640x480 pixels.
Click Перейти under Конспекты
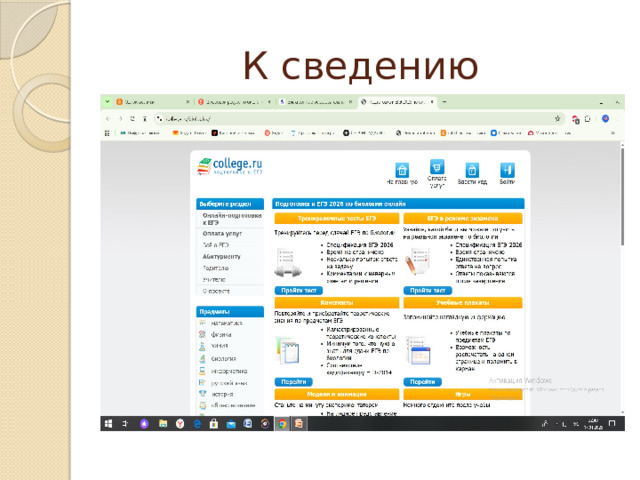pos(294,382)
